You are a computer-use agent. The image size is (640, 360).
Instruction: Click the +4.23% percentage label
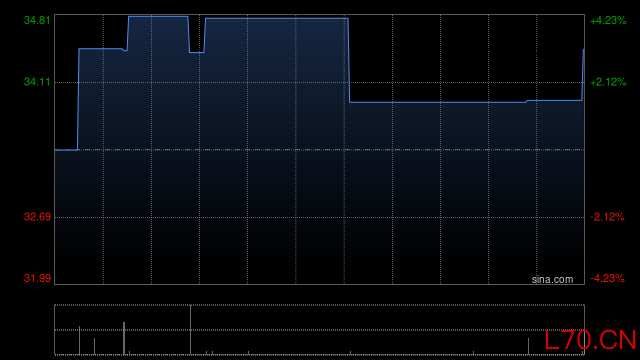click(608, 20)
